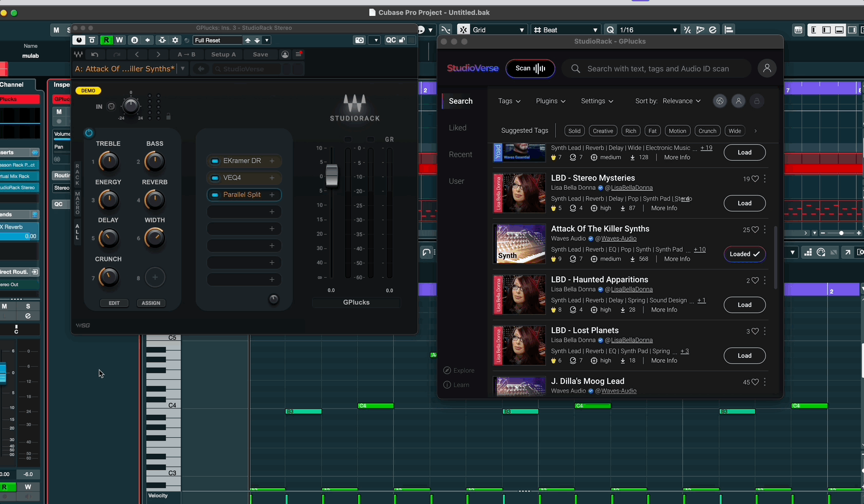The height and width of the screenshot is (504, 864).
Task: Click the LBD - Lost Planets preset thumbnail
Action: tap(519, 345)
